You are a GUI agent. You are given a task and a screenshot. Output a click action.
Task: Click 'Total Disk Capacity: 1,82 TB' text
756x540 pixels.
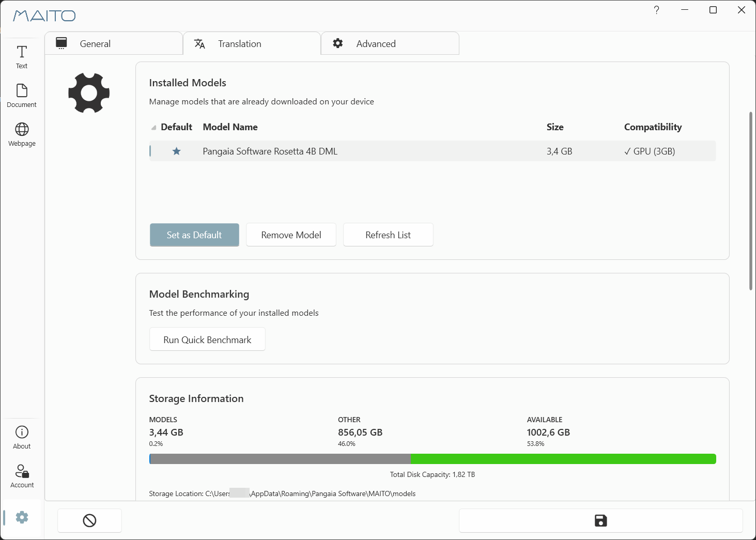tap(433, 474)
